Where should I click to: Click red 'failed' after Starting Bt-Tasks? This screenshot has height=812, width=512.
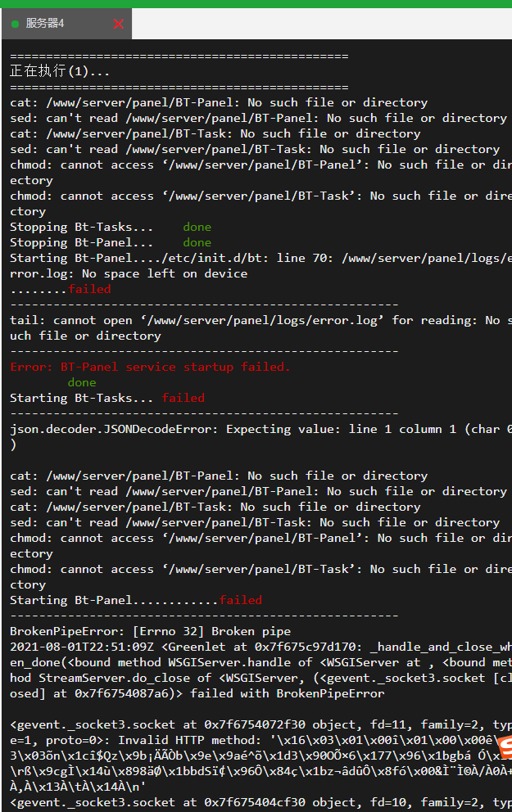183,398
